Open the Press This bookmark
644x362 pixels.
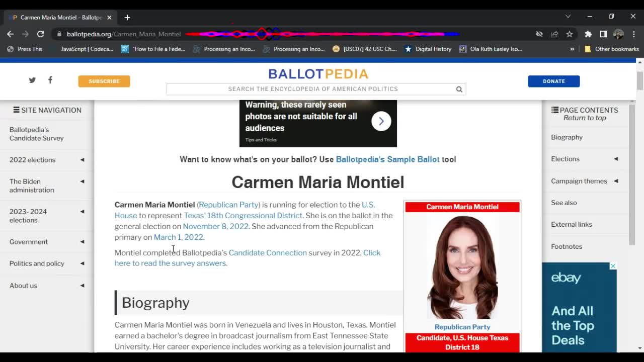(x=25, y=49)
